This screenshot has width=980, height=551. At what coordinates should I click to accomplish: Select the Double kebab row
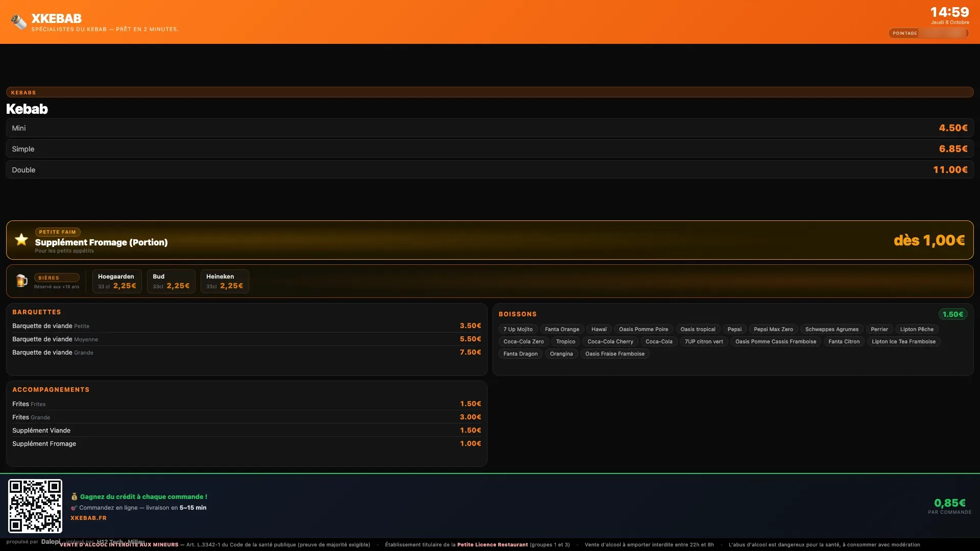pos(490,170)
